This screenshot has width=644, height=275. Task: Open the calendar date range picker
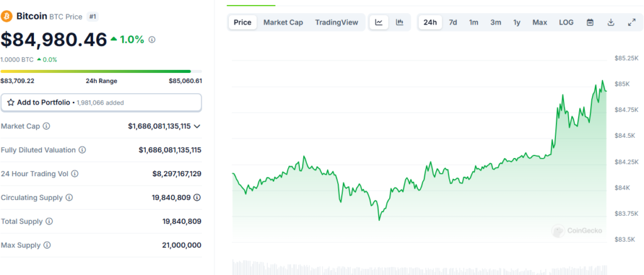pyautogui.click(x=590, y=23)
